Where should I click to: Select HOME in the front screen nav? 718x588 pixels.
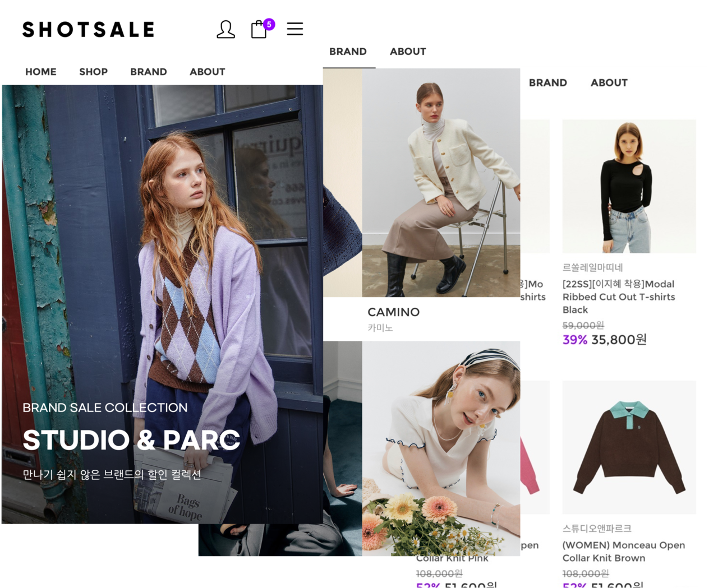click(41, 72)
